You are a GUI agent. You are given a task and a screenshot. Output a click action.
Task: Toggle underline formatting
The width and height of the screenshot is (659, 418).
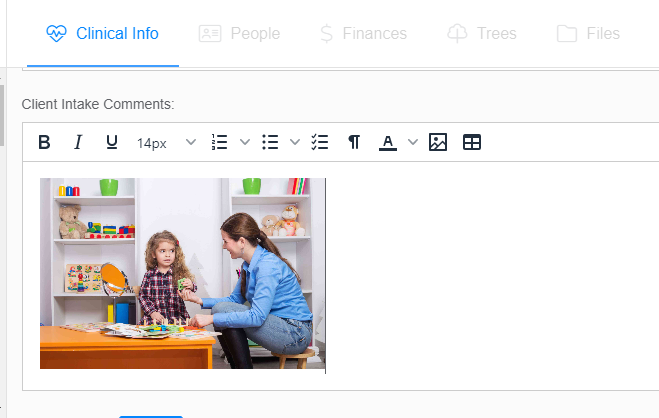(x=111, y=142)
